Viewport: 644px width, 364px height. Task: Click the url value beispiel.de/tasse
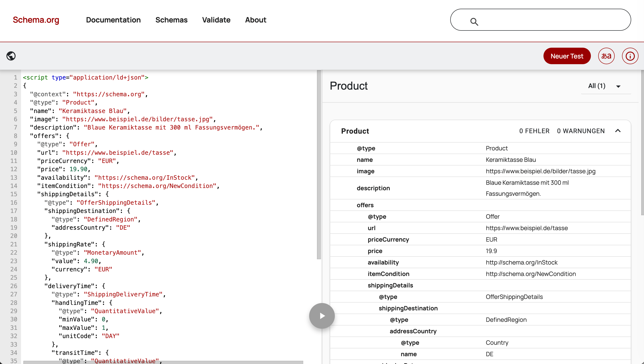tap(527, 228)
